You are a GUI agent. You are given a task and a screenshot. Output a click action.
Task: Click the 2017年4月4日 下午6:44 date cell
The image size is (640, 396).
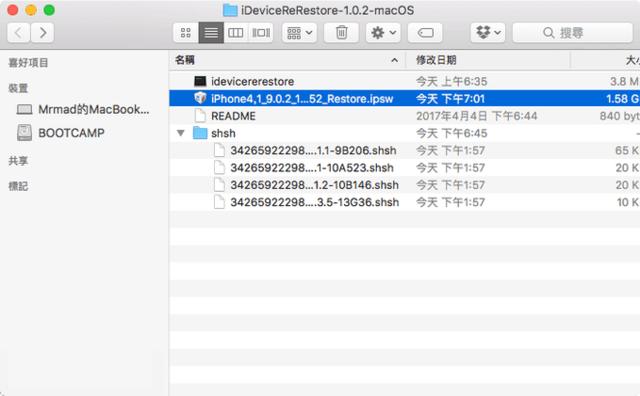[476, 116]
